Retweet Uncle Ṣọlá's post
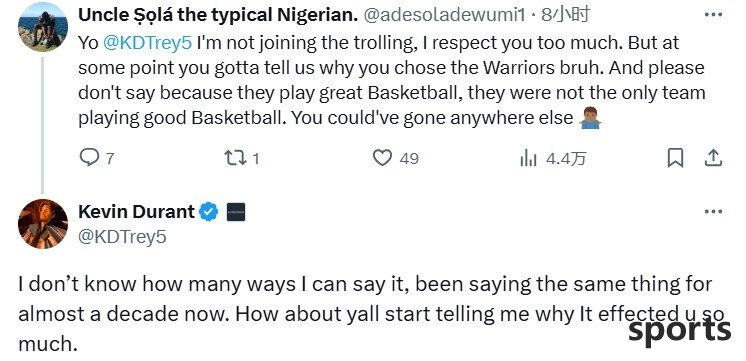Screen dimensions: 746x361 [235, 158]
